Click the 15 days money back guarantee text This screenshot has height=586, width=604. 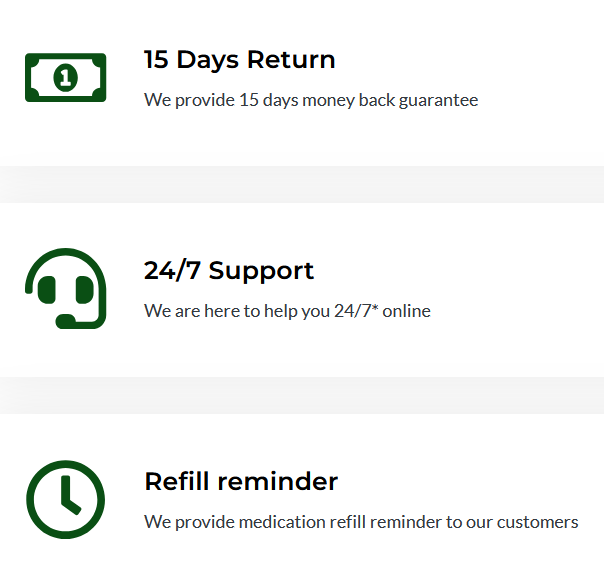tap(311, 100)
